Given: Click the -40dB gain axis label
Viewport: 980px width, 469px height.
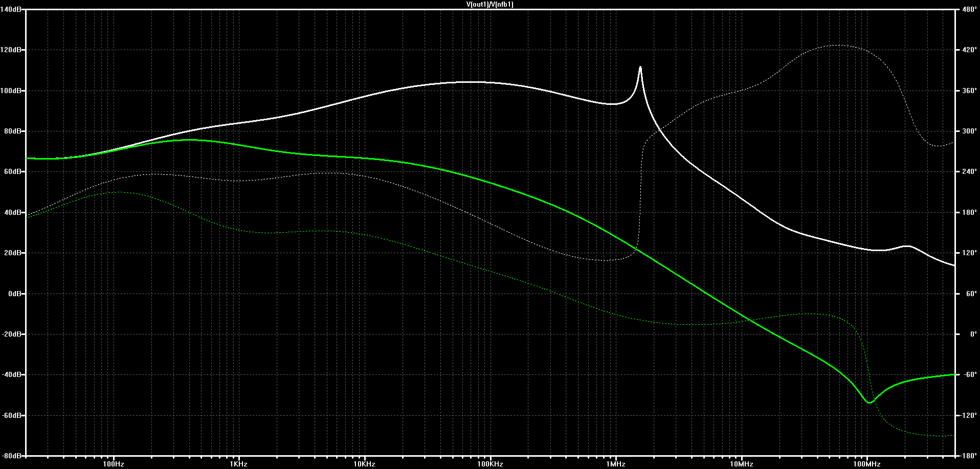Looking at the screenshot, I should [x=12, y=374].
